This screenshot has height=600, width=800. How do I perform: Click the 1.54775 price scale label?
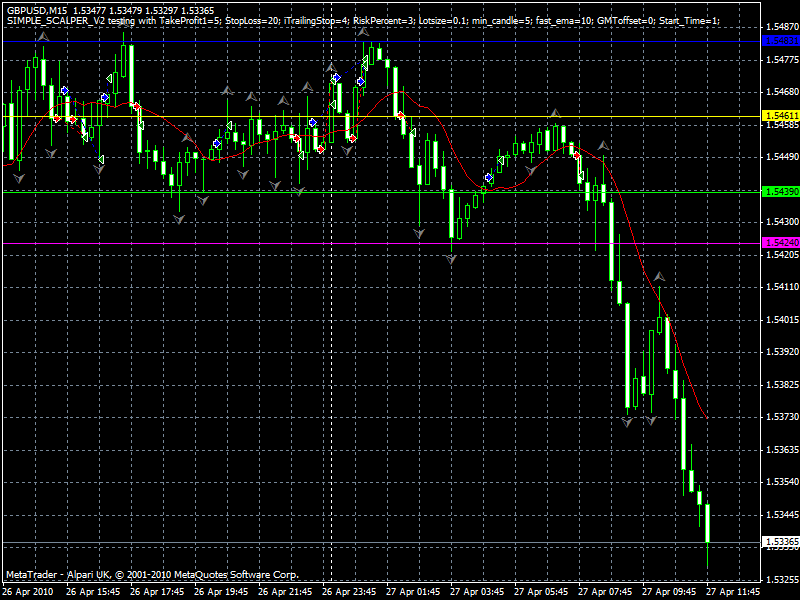[x=782, y=60]
